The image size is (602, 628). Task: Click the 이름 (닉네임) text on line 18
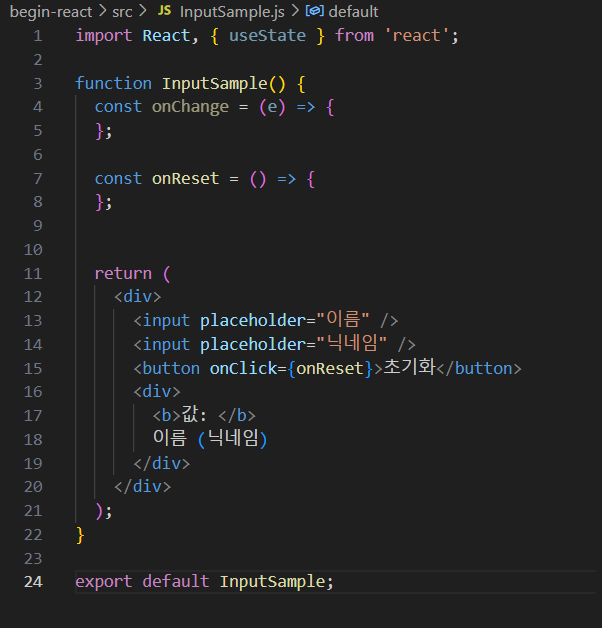coord(210,439)
